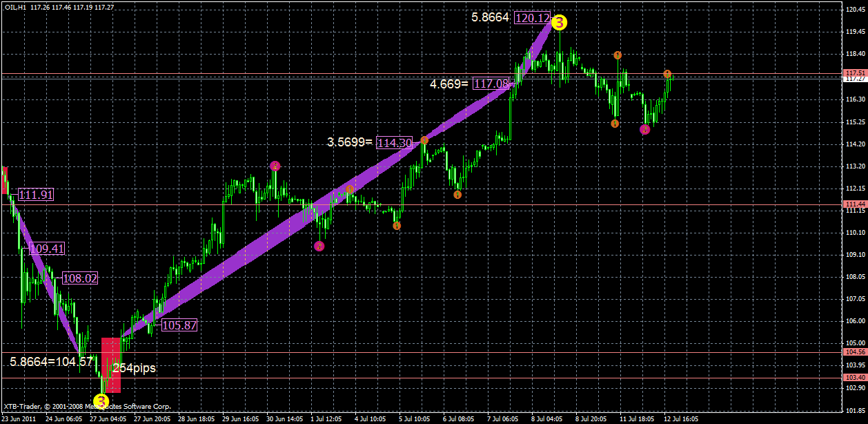Click the pink "2" marker below the 11 Jul candles
Screen dimensions: 868x424
pos(645,129)
